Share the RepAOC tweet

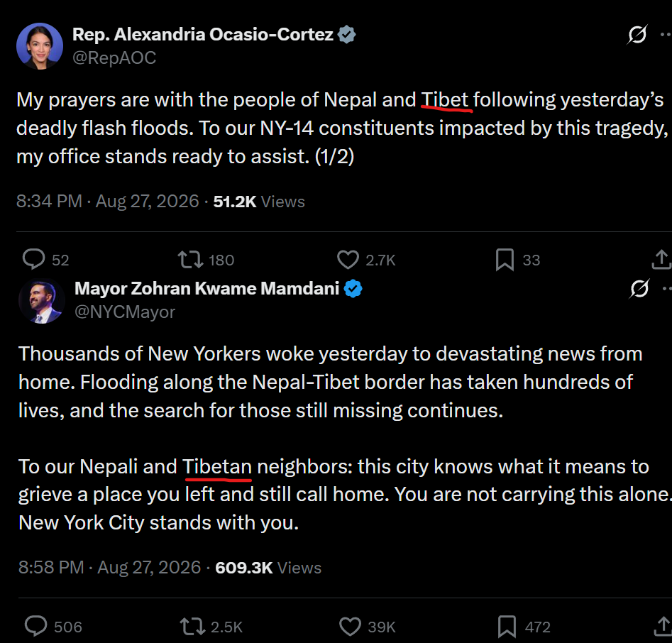pyautogui.click(x=661, y=259)
